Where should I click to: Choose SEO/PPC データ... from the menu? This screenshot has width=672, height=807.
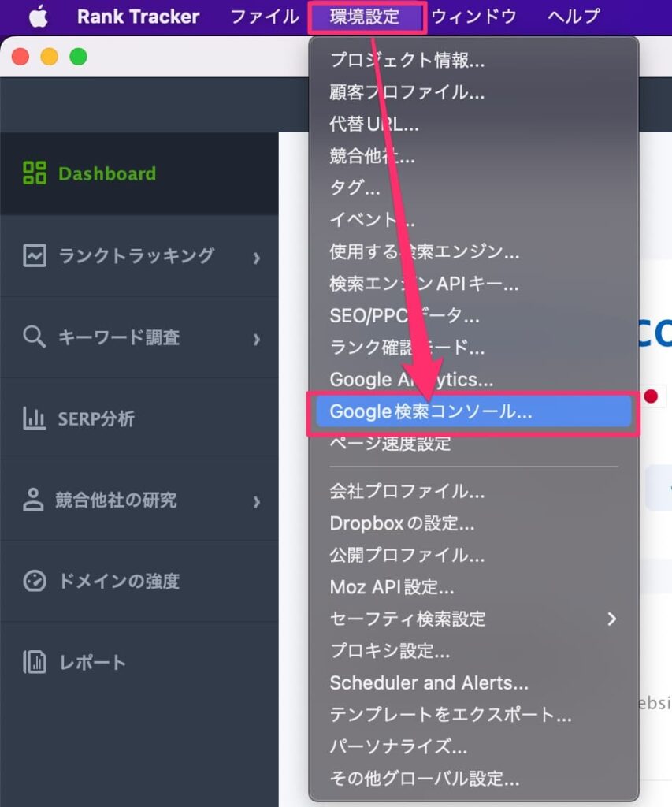point(473,315)
